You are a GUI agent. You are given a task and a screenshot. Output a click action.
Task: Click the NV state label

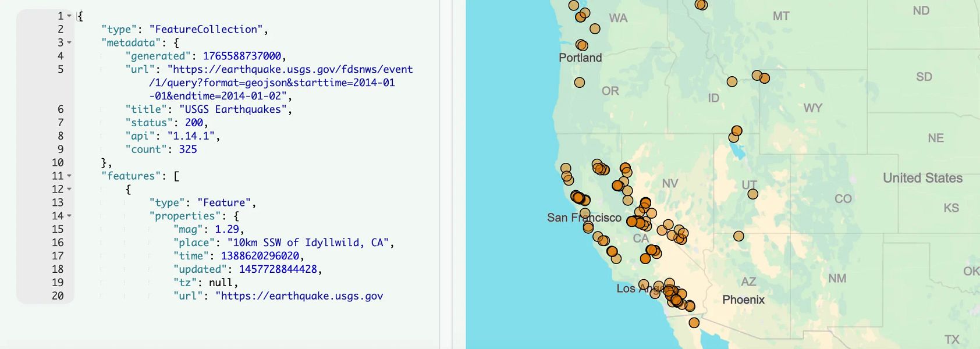point(670,184)
